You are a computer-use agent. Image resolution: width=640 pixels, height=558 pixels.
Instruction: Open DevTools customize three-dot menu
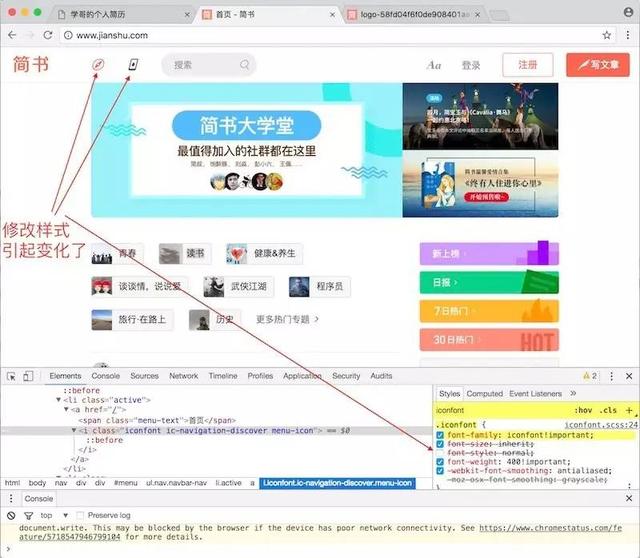(x=611, y=376)
